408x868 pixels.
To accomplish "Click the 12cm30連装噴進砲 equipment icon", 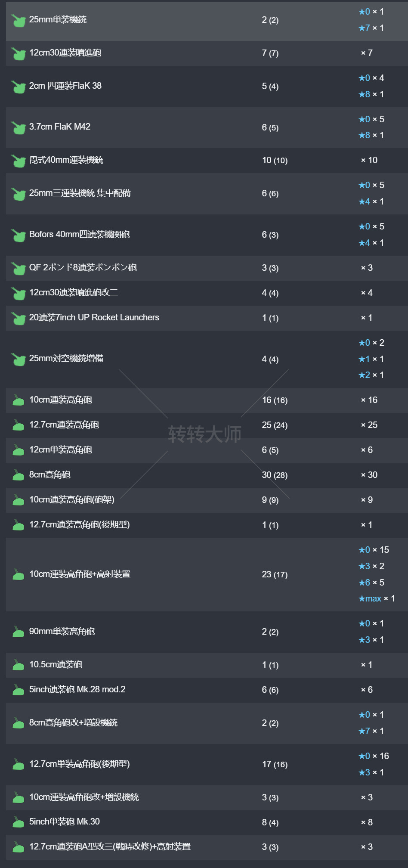I will tap(18, 53).
